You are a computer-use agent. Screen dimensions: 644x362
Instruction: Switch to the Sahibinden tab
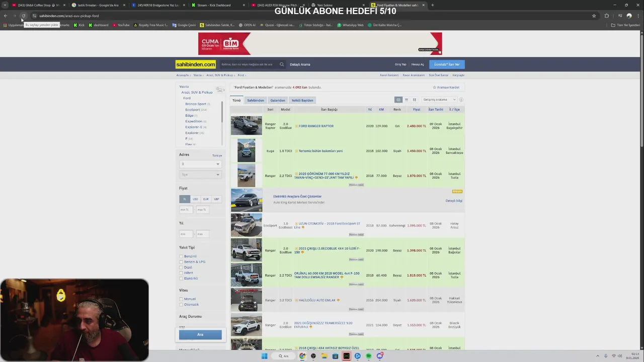pyautogui.click(x=256, y=100)
